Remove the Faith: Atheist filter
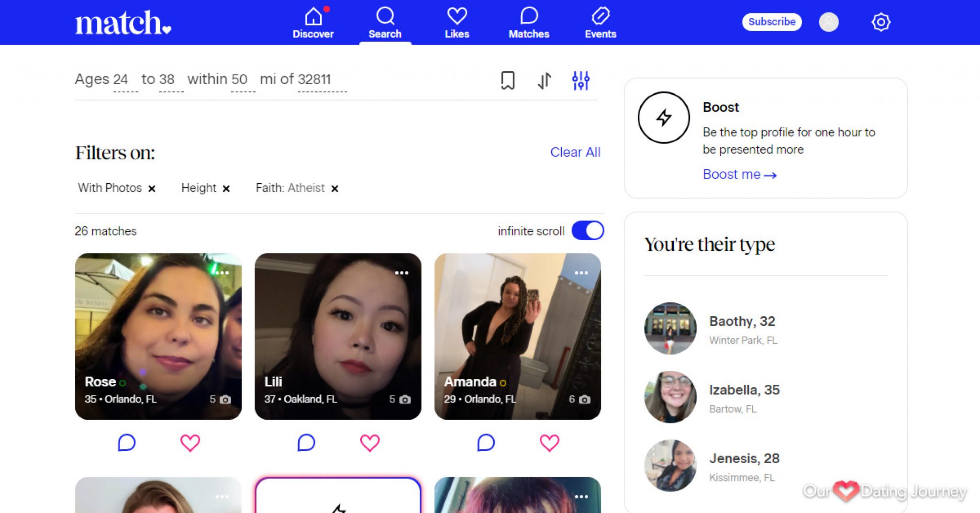The image size is (980, 513). click(x=335, y=188)
